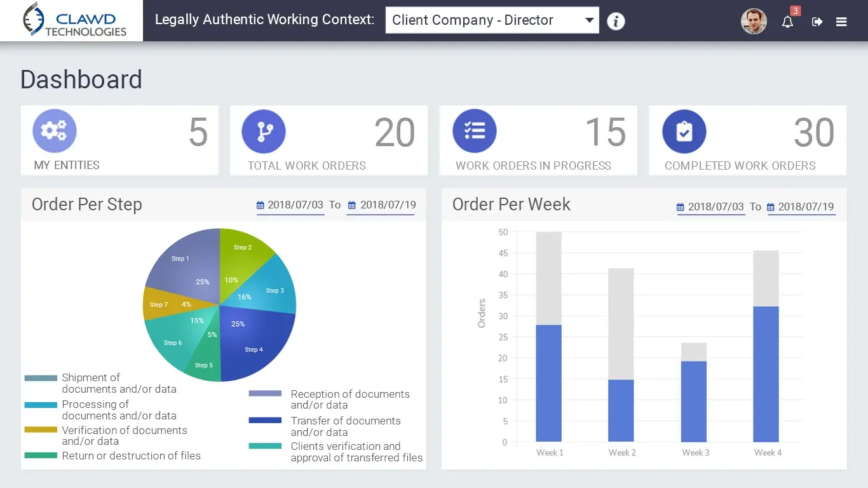868x488 pixels.
Task: Click the Total Work Orders branch icon
Action: tap(264, 132)
